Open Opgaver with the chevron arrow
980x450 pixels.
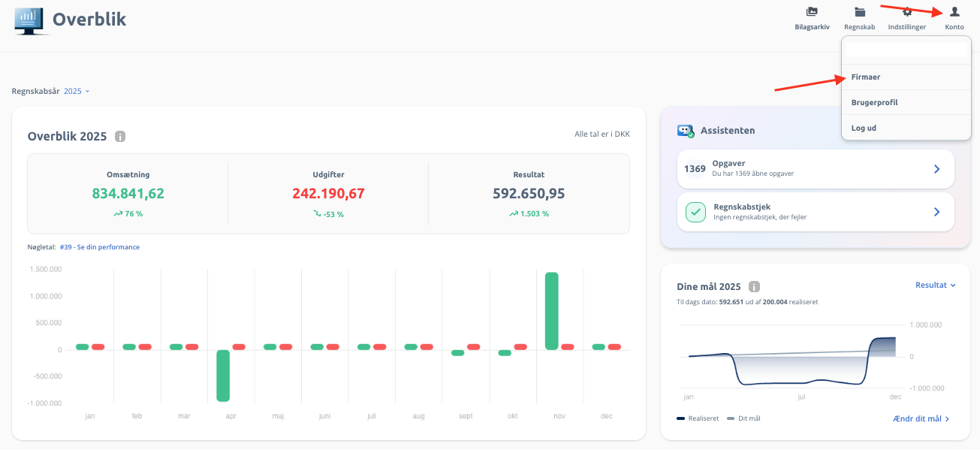[936, 169]
